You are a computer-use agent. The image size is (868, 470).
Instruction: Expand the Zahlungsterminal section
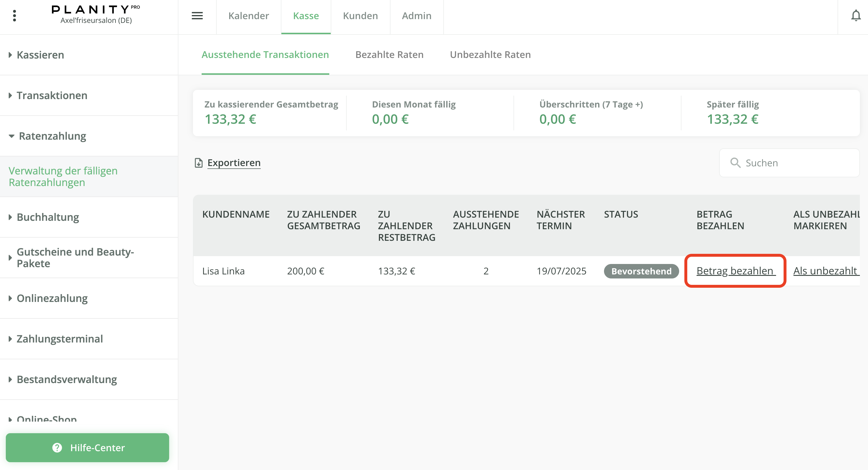tap(60, 339)
